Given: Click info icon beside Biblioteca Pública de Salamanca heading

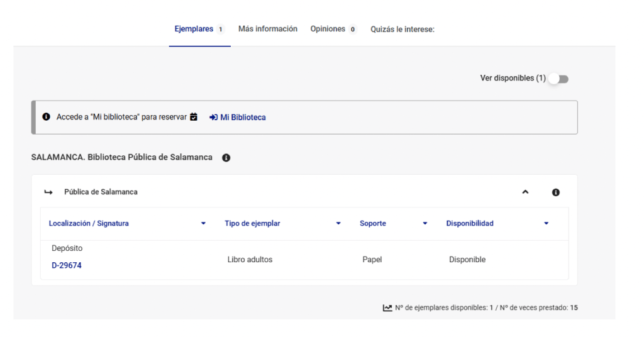Looking at the screenshot, I should click(226, 158).
